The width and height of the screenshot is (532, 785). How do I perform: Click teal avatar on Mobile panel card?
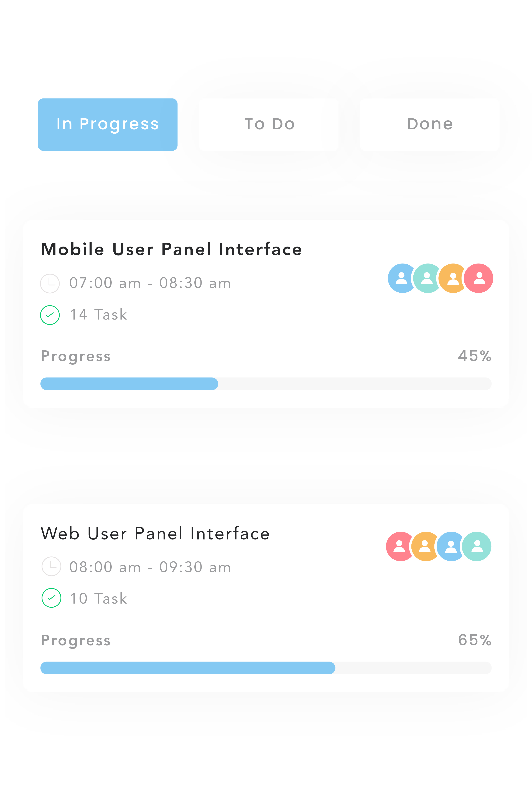coord(426,278)
